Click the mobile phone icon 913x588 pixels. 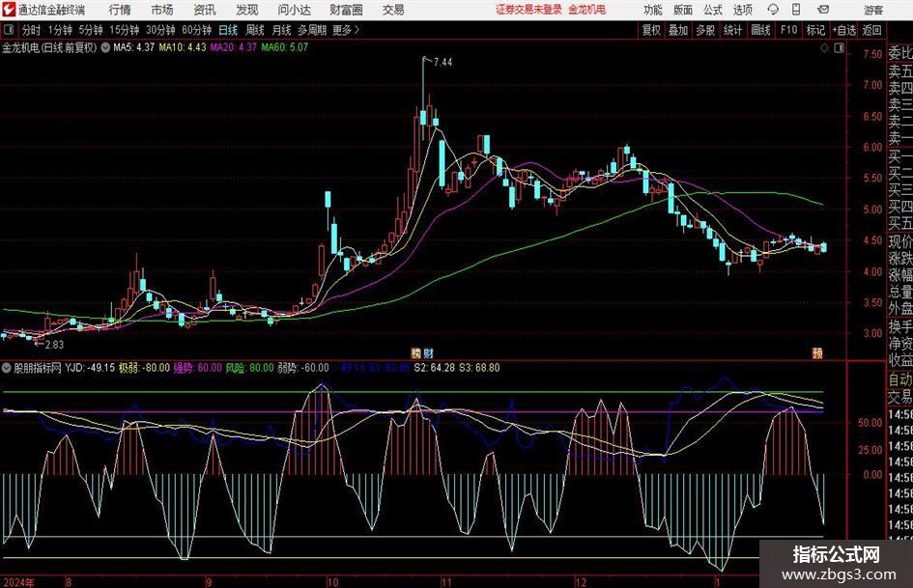796,10
